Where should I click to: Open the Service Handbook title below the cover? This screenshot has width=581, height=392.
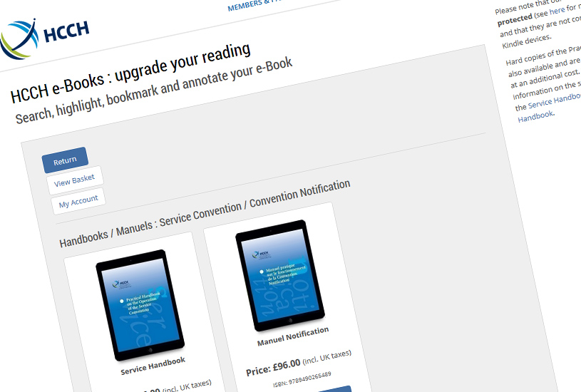[153, 366]
